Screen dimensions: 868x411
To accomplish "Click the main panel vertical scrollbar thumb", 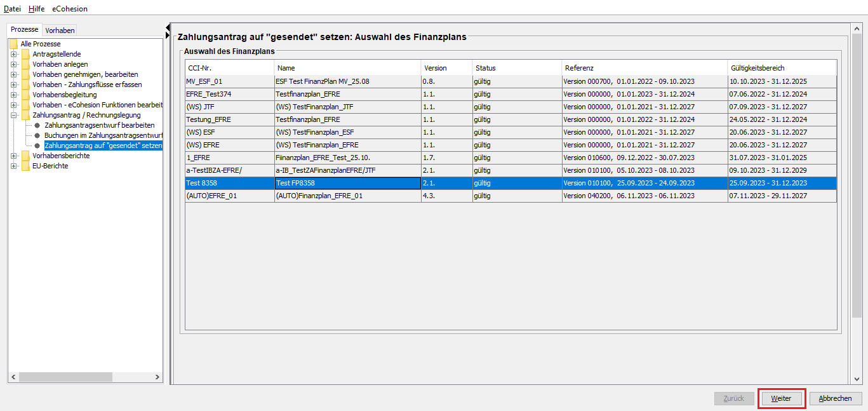I will tap(857, 177).
